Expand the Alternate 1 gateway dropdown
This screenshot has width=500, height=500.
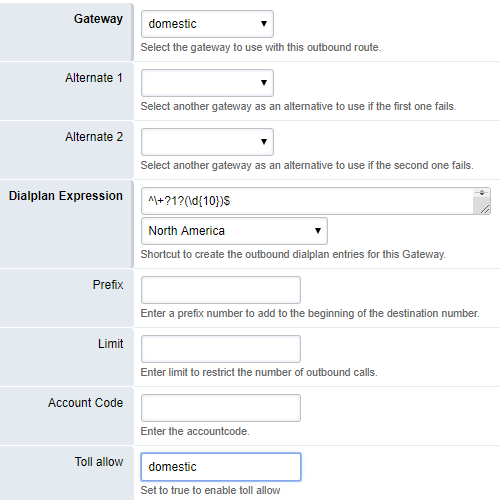click(x=207, y=83)
